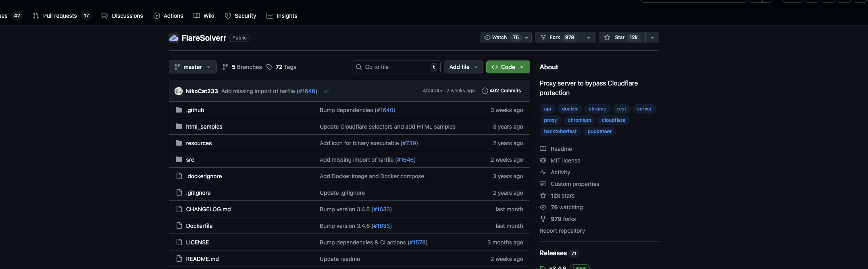Open the star lists dropdown arrow
868x269 pixels.
[x=652, y=38]
